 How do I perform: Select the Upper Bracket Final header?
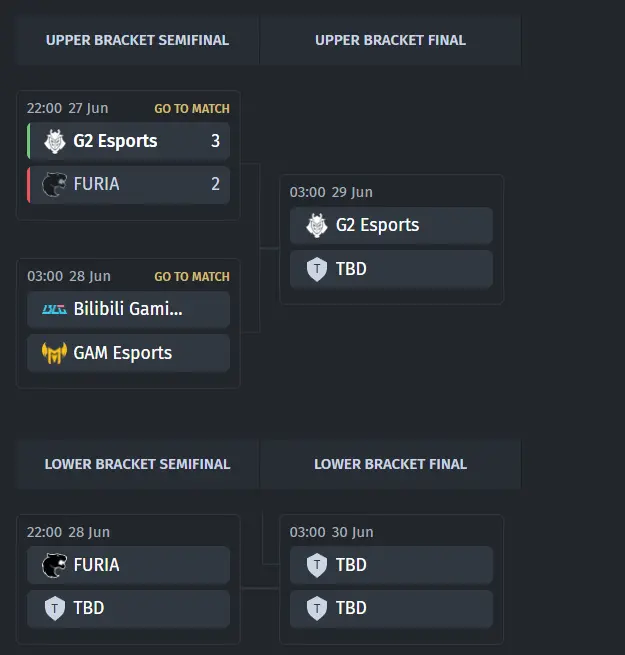[390, 40]
